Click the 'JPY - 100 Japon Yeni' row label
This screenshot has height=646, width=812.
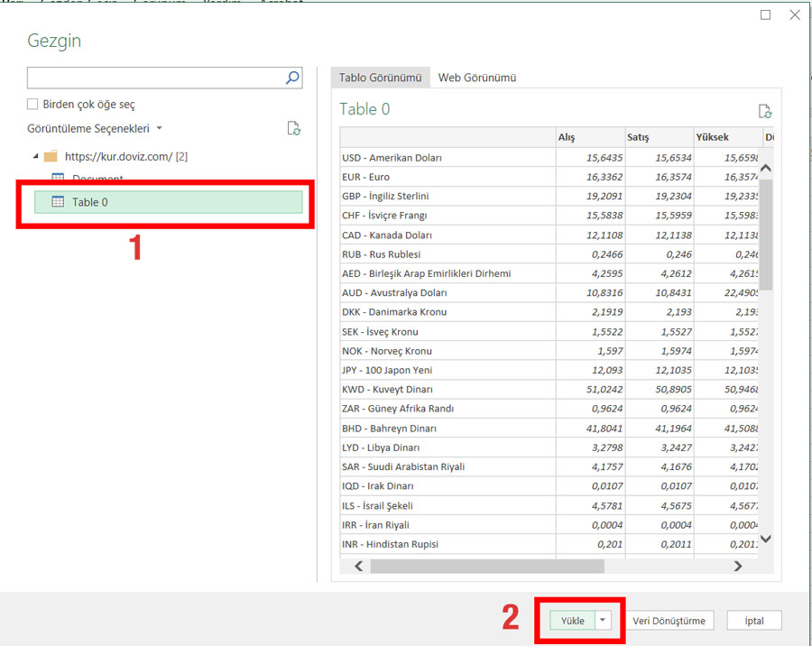[x=387, y=370]
